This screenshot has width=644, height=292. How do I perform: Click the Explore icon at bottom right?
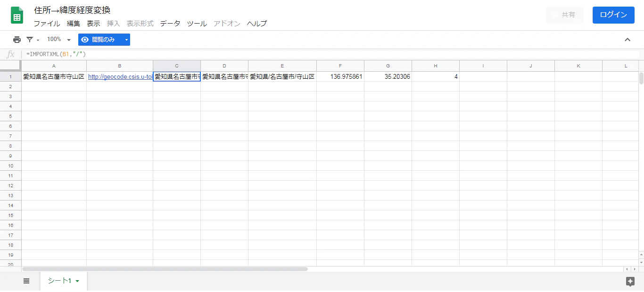[x=630, y=281]
